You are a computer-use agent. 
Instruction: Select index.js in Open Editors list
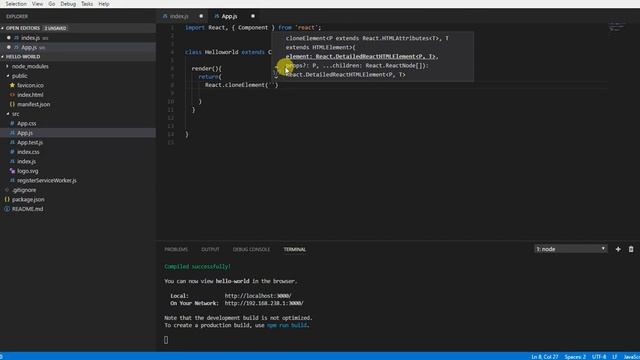tap(78, 38)
